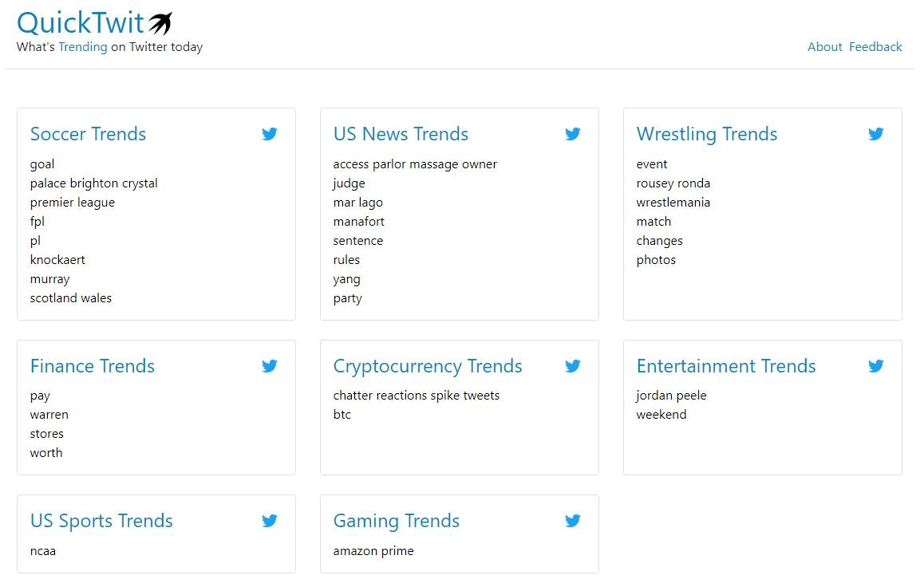Screen dimensions: 924x583
Task: Click the QuickTwit swallow logo icon
Action: pos(160,23)
